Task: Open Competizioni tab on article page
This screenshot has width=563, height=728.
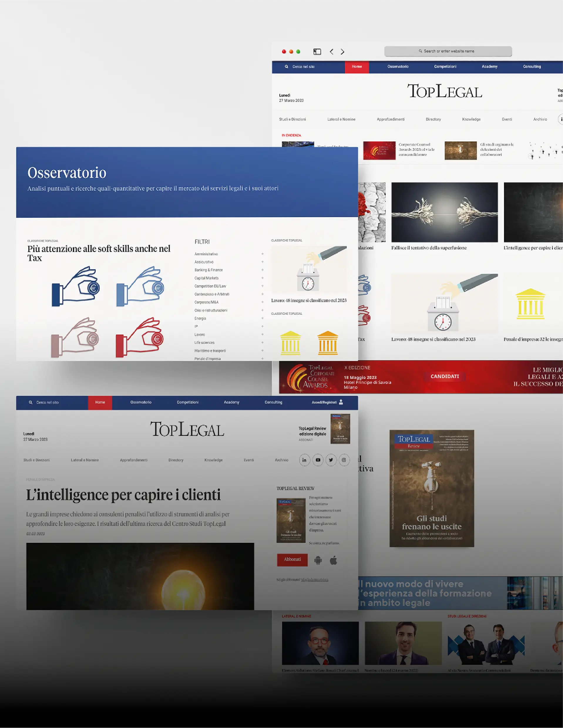Action: (x=187, y=402)
